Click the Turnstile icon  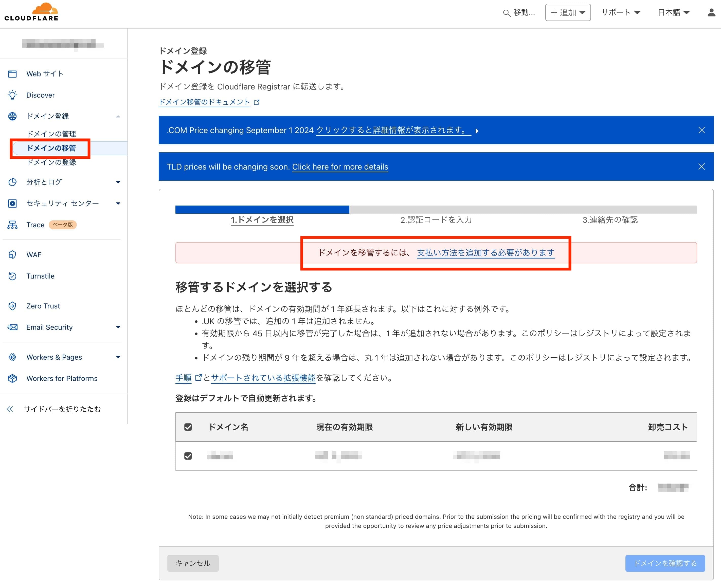click(x=12, y=276)
